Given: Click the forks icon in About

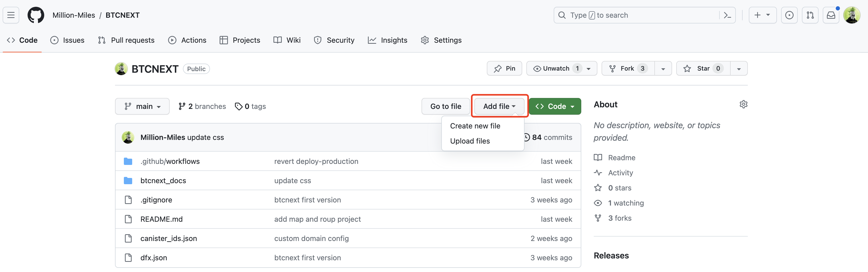Looking at the screenshot, I should (x=598, y=218).
